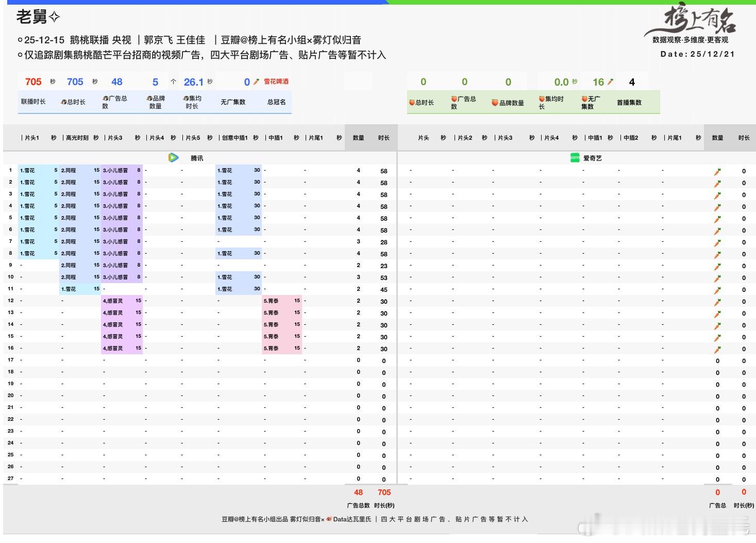
Task: Click the carrot icon beside 无广集数 value 0
Action: pos(256,81)
